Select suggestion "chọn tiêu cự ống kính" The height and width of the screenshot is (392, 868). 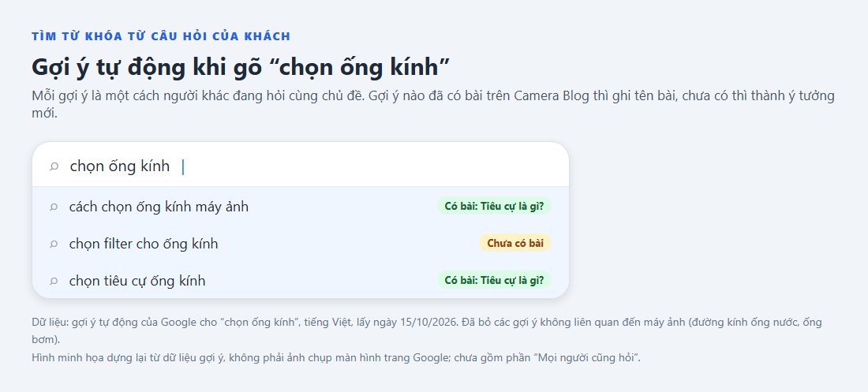click(301, 280)
